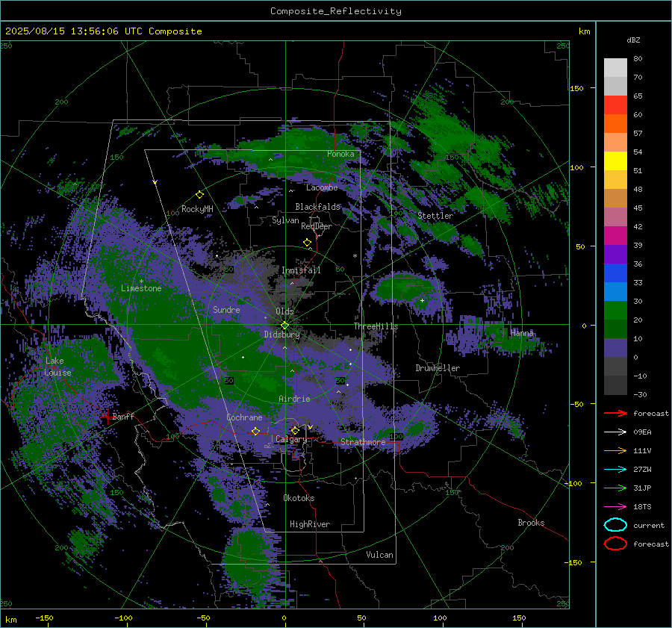
Task: Click the Innisfail town label
Action: coord(301,270)
